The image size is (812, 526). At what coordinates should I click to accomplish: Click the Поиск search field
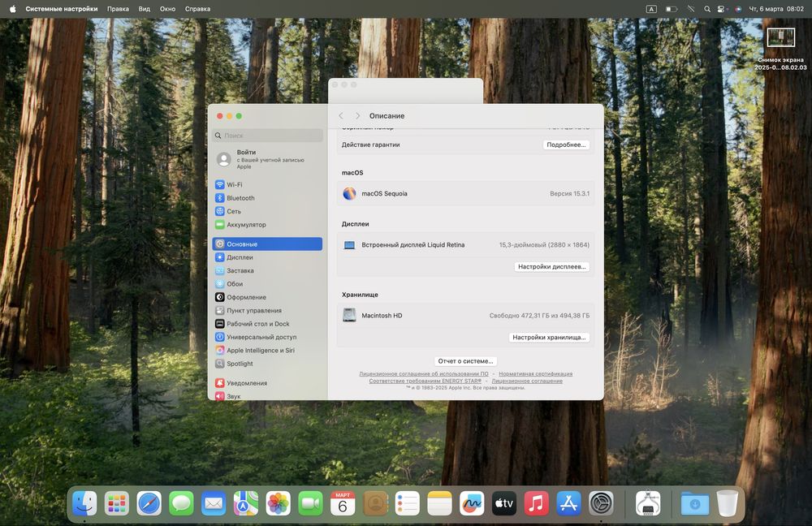click(268, 135)
